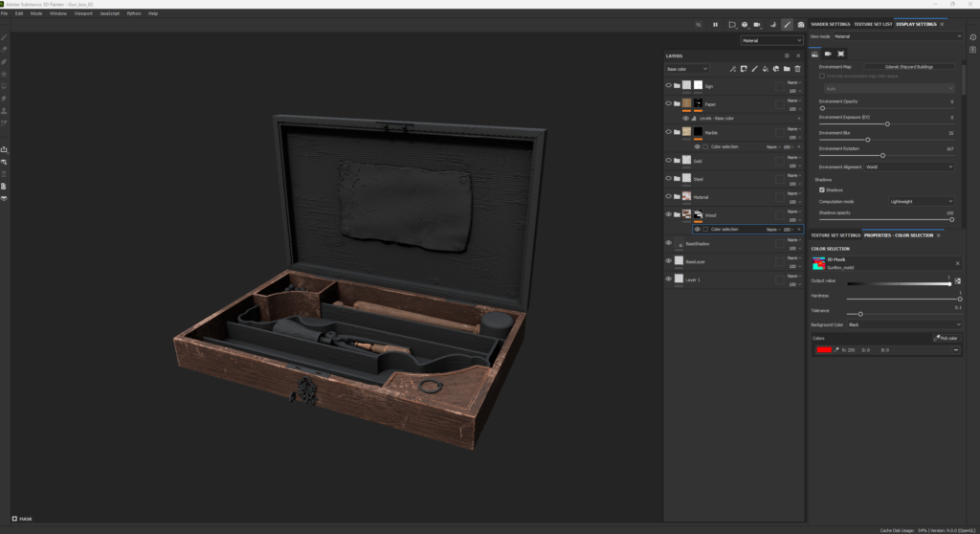Open the viewport Material mode dropdown
The width and height of the screenshot is (980, 534).
(772, 40)
